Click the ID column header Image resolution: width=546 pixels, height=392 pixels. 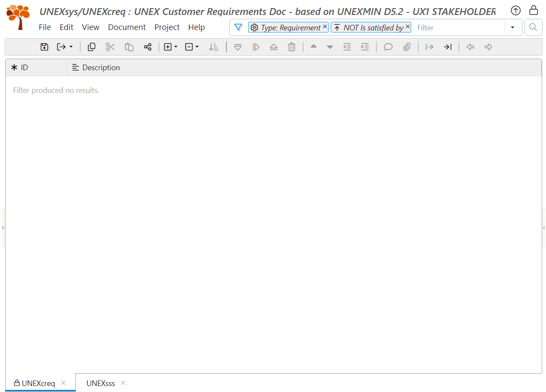pos(36,68)
